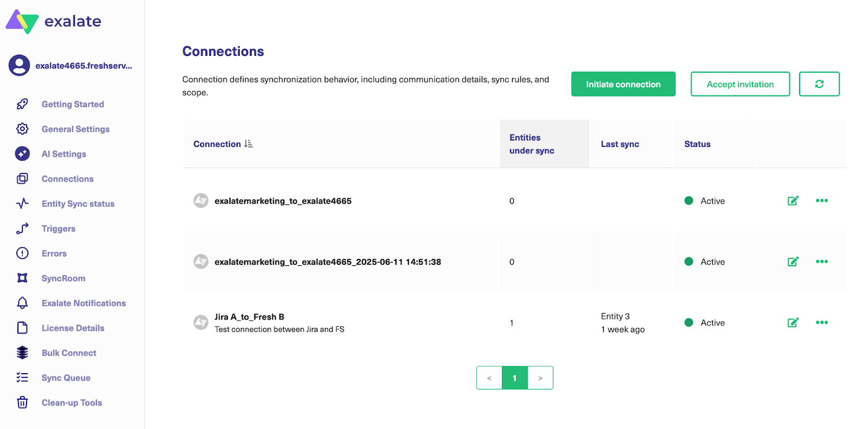Click the Exalate Notifications bell icon
The width and height of the screenshot is (868, 429).
[22, 303]
